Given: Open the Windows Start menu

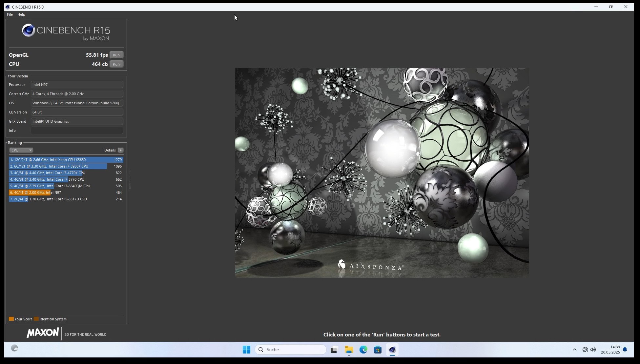Looking at the screenshot, I should tap(246, 350).
